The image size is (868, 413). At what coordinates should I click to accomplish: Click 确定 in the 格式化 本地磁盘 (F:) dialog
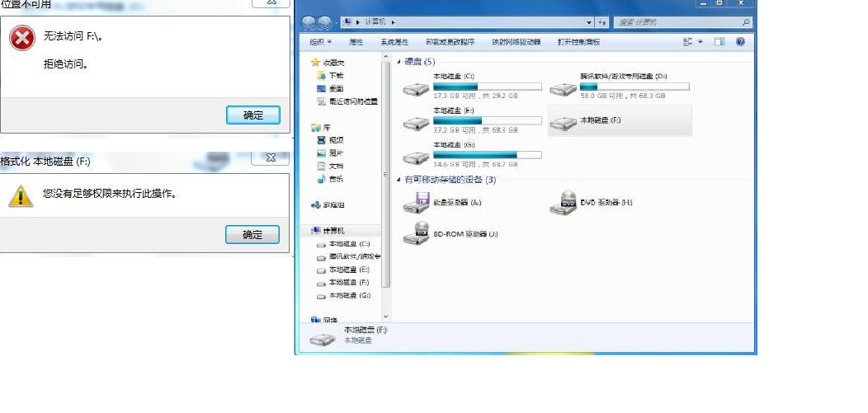click(252, 234)
